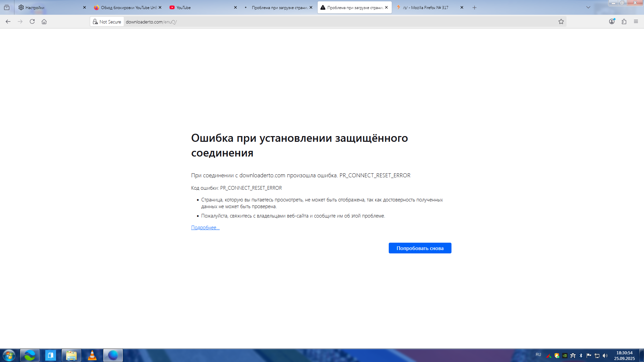Bookmark page with the star icon

coord(561,21)
